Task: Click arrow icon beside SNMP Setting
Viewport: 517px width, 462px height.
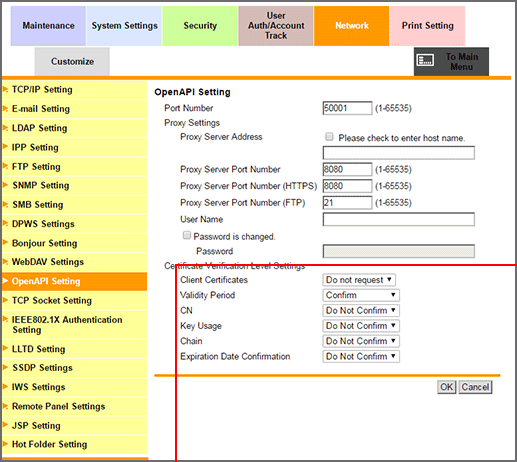Action: pos(5,185)
